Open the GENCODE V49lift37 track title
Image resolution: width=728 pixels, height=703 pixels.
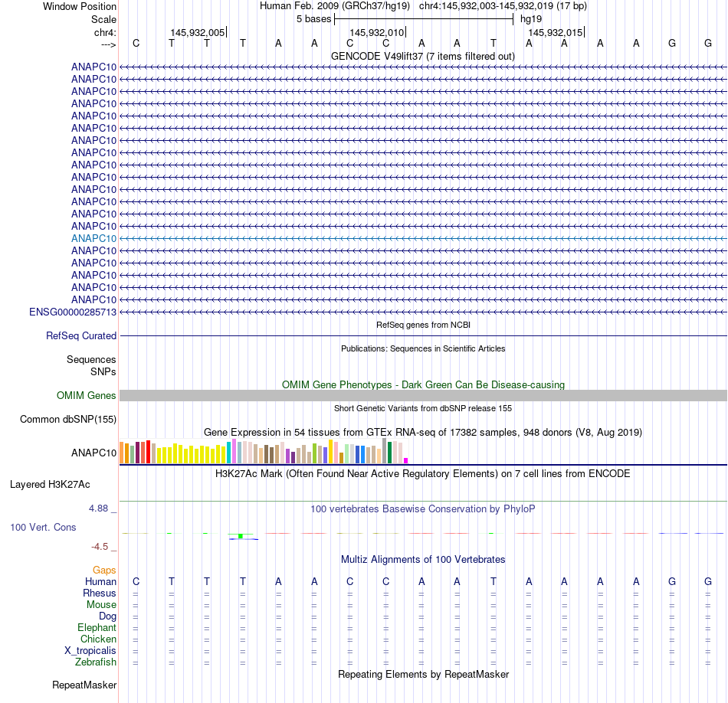(423, 56)
